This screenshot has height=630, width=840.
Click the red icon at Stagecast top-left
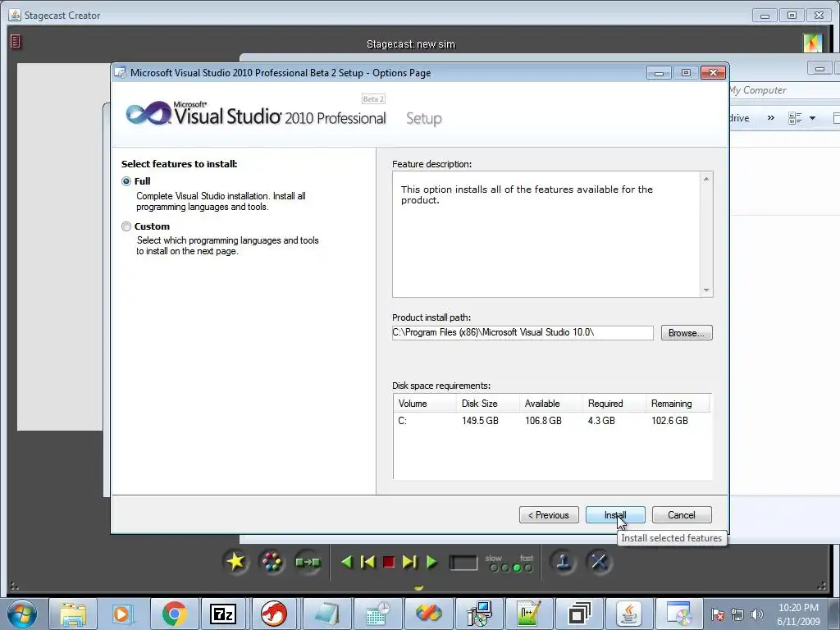(x=16, y=41)
